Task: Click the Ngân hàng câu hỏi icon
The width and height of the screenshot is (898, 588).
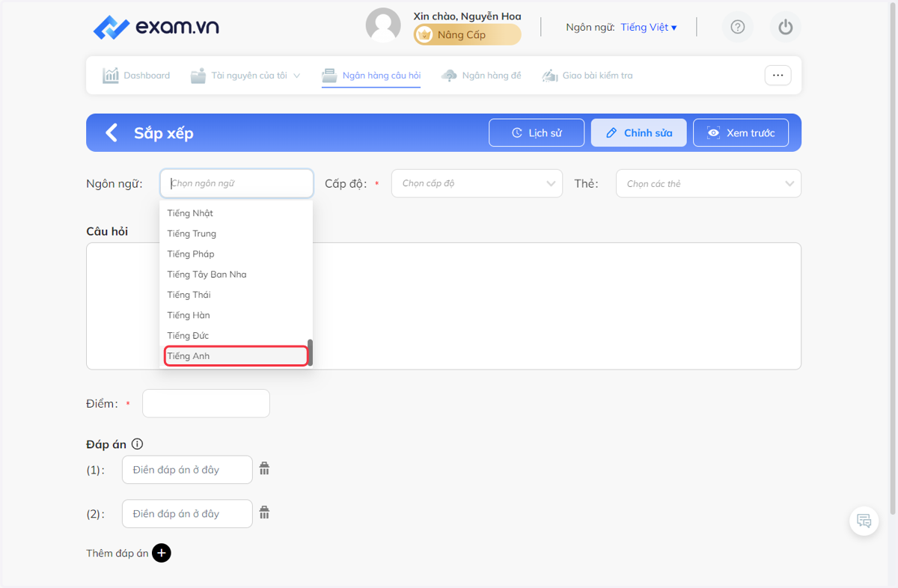Action: pyautogui.click(x=329, y=76)
